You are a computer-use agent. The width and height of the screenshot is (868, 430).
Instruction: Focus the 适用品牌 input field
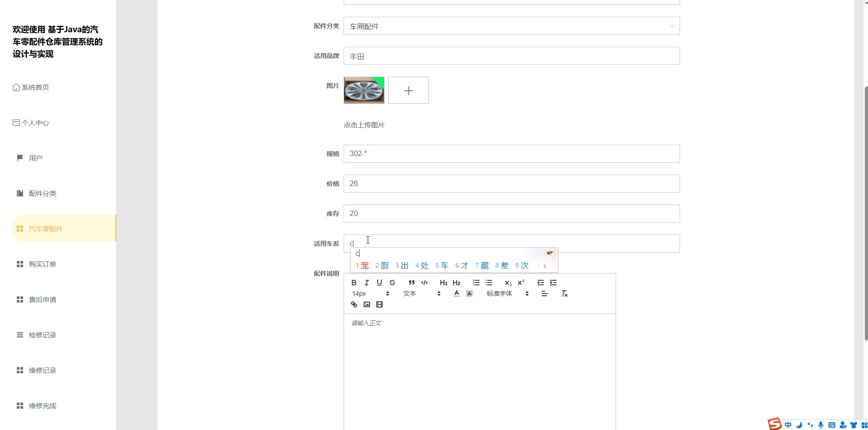pyautogui.click(x=512, y=56)
